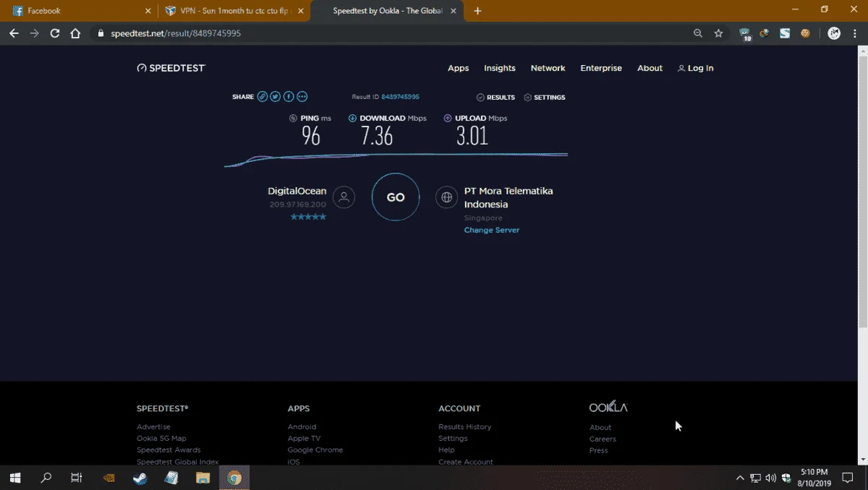Click Change Server link
Screen dimensions: 868x490
pos(492,230)
